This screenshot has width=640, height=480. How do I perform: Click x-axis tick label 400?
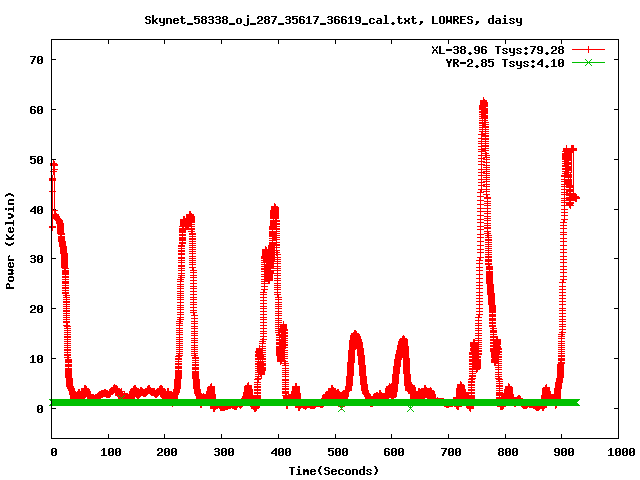pos(281,452)
